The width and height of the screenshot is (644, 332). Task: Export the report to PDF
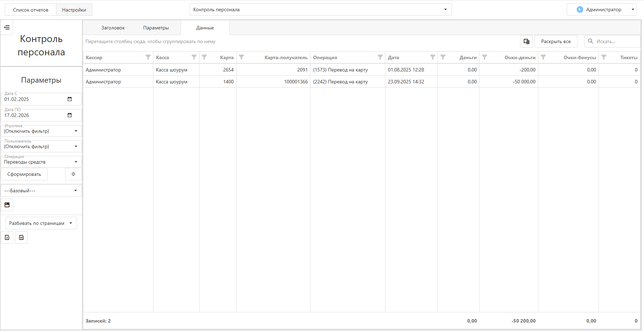point(21,237)
